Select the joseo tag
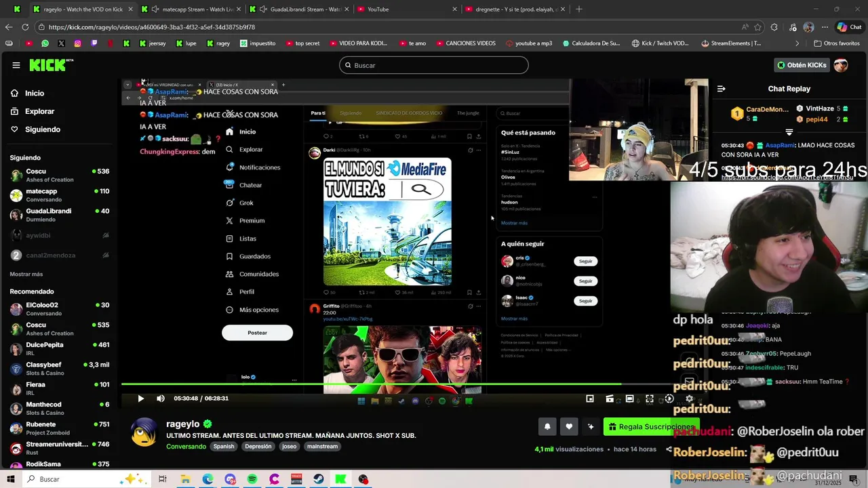The width and height of the screenshot is (868, 488). pos(289,447)
